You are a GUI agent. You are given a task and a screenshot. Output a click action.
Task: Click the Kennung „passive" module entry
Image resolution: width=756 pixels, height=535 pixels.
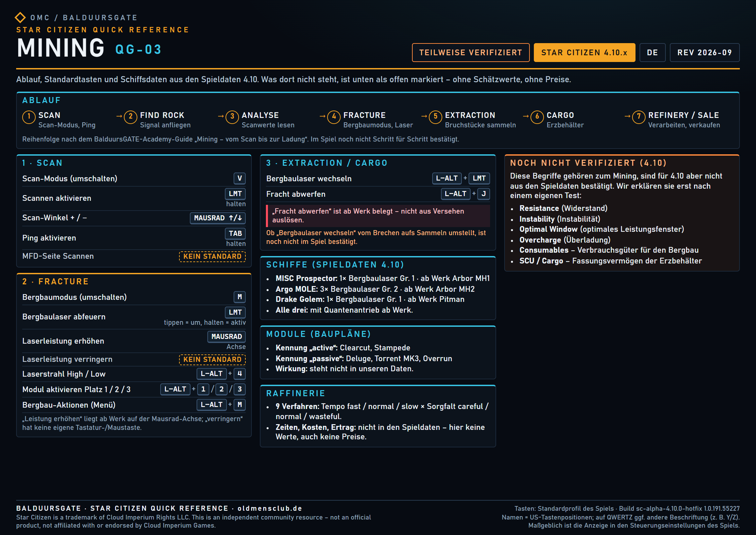pyautogui.click(x=364, y=358)
